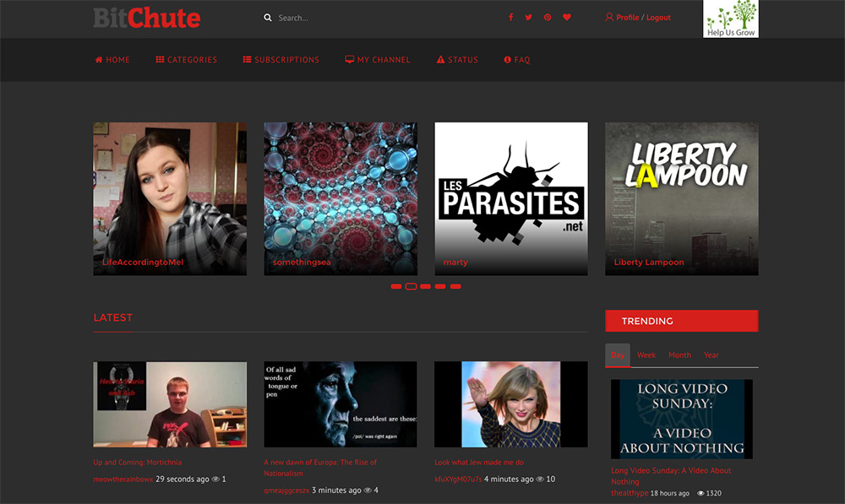This screenshot has height=504, width=845.
Task: Open the Subscriptions menu item
Action: point(281,60)
